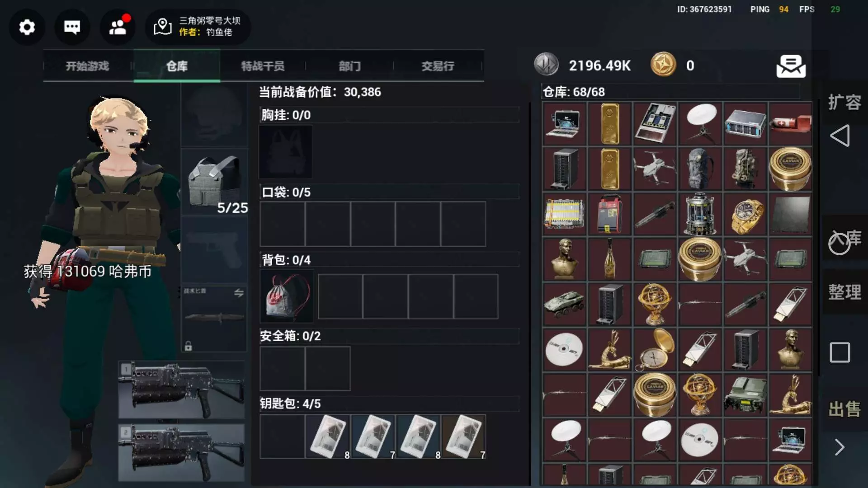
Task: Open the mailbox envelope icon
Action: click(791, 66)
